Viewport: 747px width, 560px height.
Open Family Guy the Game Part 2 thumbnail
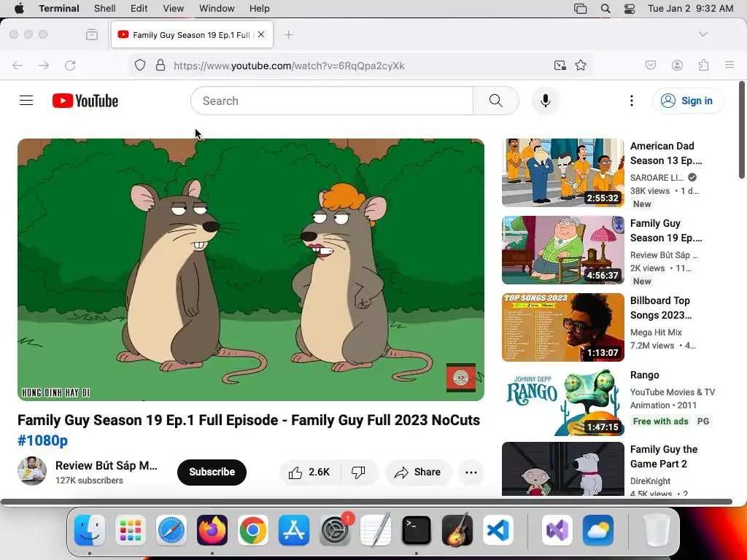(x=563, y=469)
